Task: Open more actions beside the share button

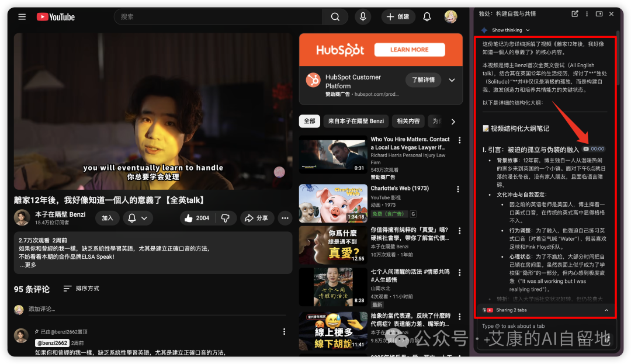Action: 285,218
